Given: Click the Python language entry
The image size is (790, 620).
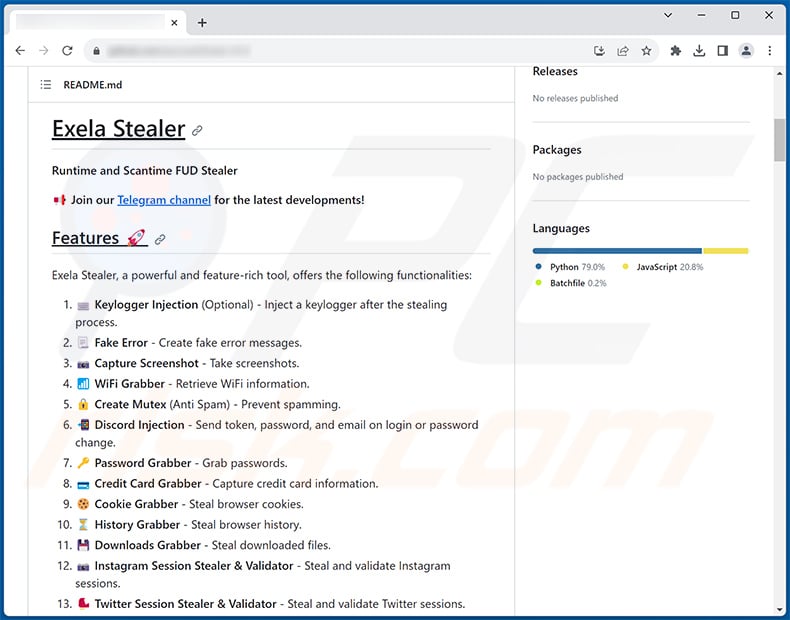Looking at the screenshot, I should (570, 267).
